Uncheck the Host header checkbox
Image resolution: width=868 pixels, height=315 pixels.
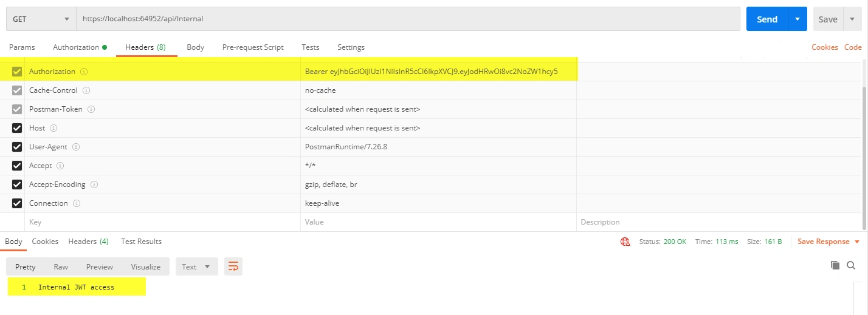17,128
